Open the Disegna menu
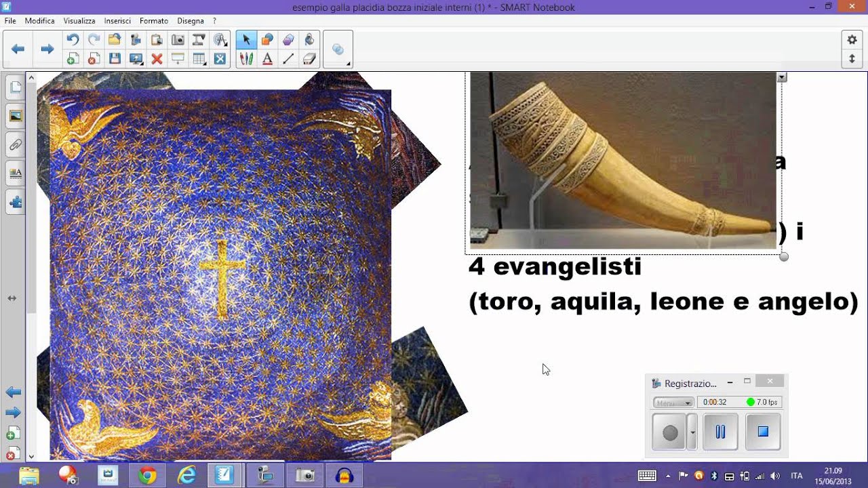This screenshot has width=868, height=488. click(x=191, y=21)
